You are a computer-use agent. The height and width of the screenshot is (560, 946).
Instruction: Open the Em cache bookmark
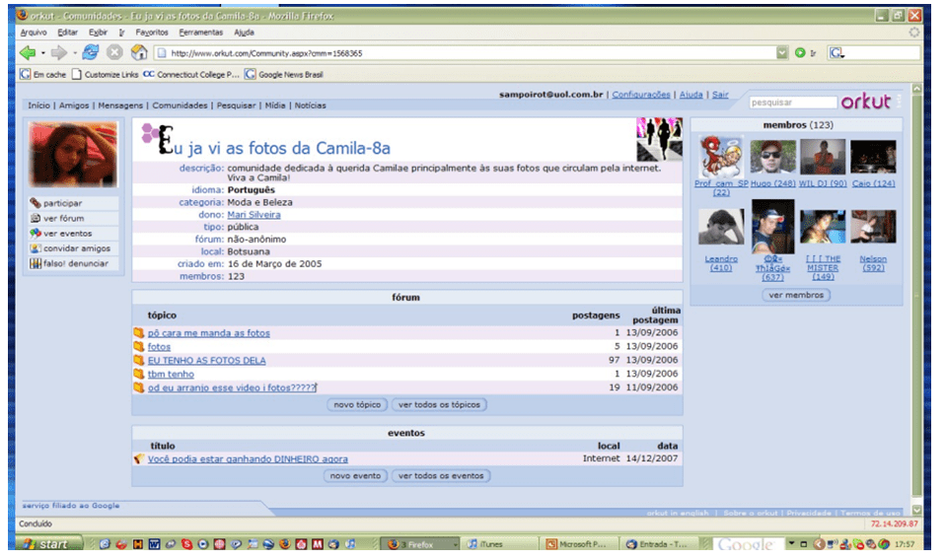[42, 74]
